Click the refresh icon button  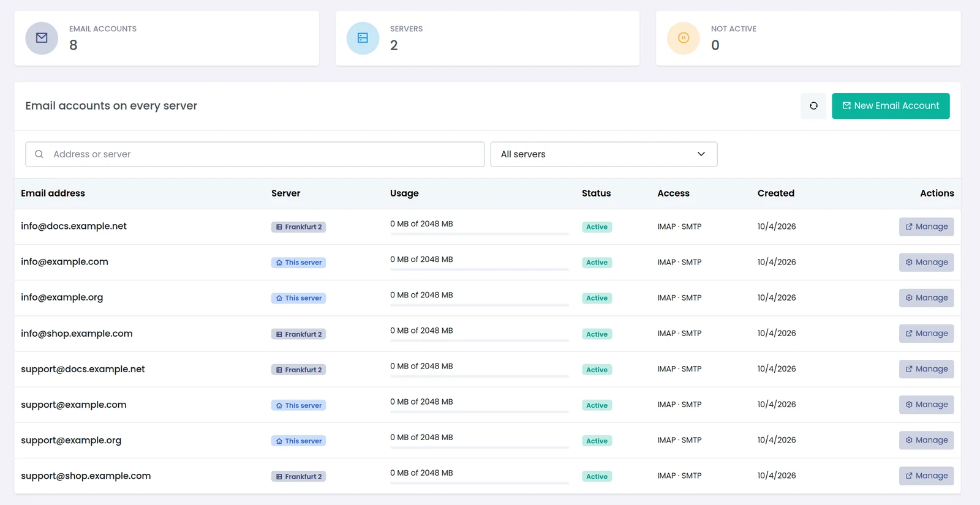[813, 106]
